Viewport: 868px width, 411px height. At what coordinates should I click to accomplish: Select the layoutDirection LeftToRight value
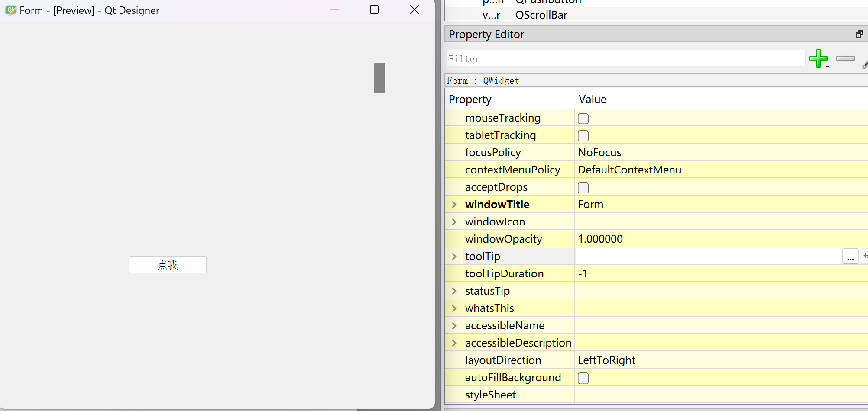click(x=606, y=360)
